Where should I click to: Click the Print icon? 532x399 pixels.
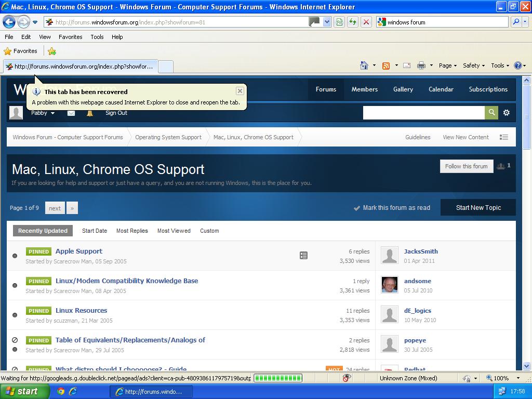(421, 65)
